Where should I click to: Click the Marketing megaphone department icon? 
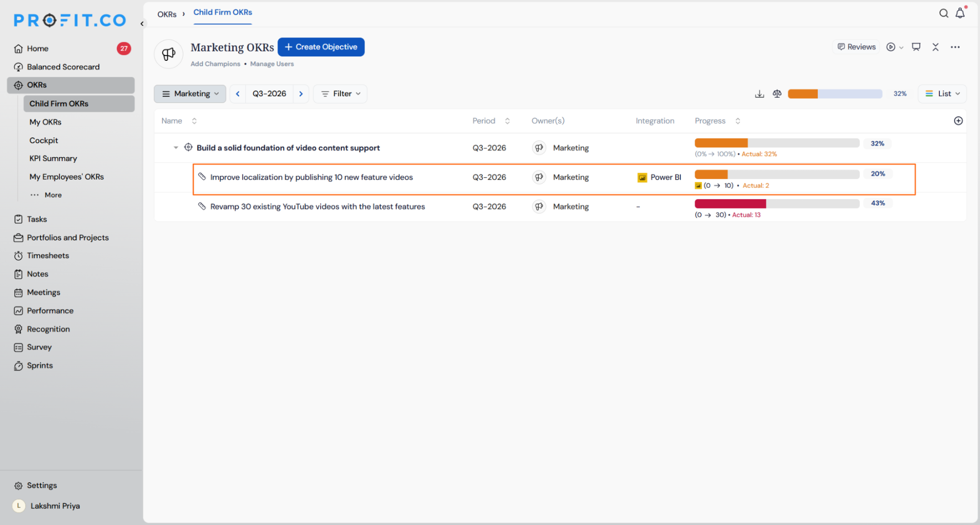[169, 54]
